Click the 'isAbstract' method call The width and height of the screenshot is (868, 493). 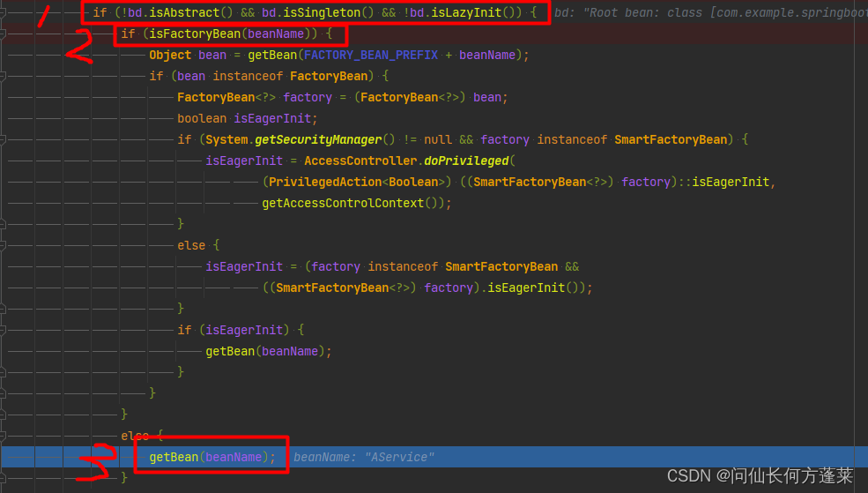184,12
